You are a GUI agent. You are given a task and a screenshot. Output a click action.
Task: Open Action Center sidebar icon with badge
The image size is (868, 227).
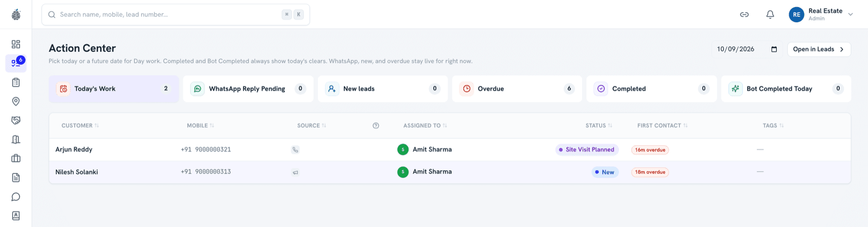tap(16, 63)
